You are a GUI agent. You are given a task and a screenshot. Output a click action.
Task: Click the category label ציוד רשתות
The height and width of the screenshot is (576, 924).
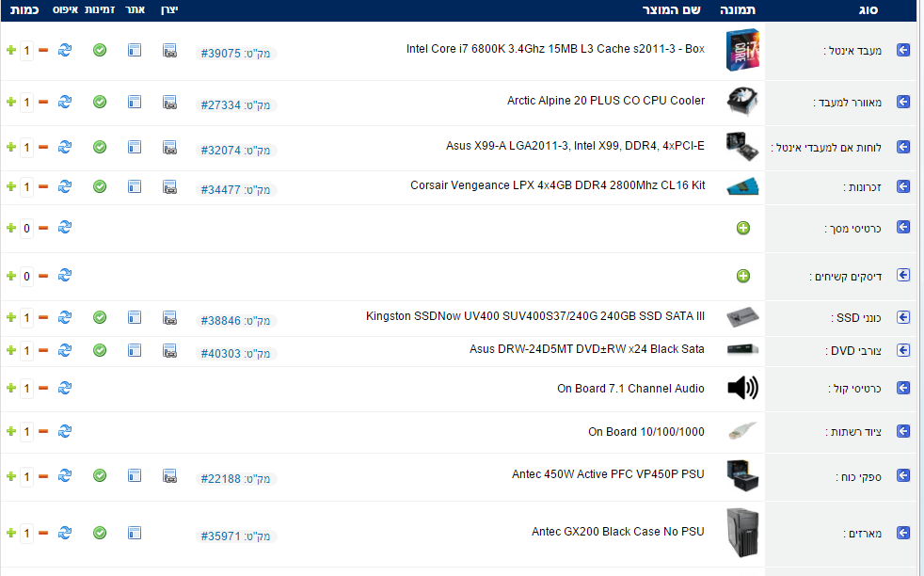[853, 432]
